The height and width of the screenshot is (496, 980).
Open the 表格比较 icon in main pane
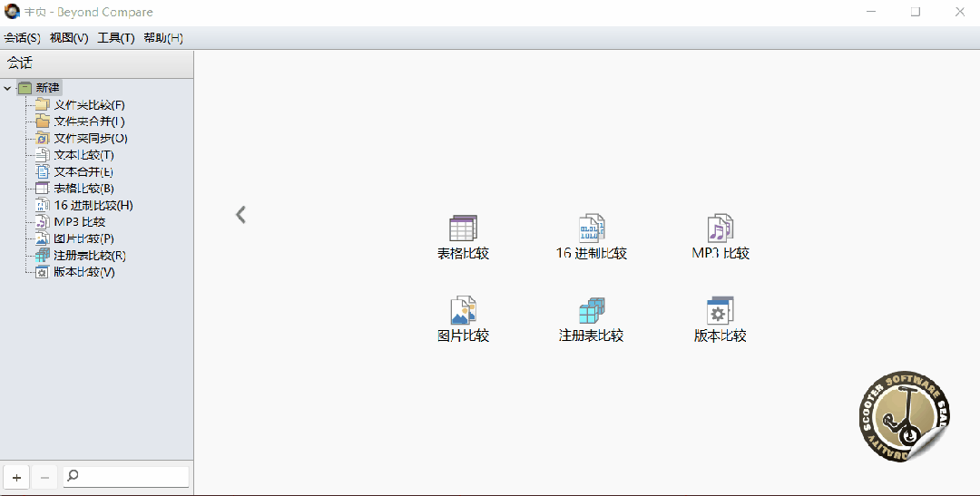pos(463,229)
